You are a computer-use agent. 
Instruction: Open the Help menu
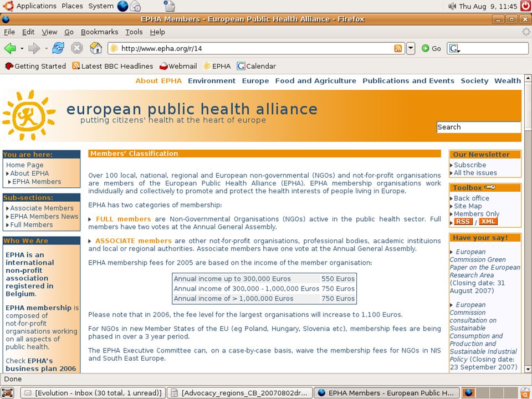pyautogui.click(x=157, y=32)
